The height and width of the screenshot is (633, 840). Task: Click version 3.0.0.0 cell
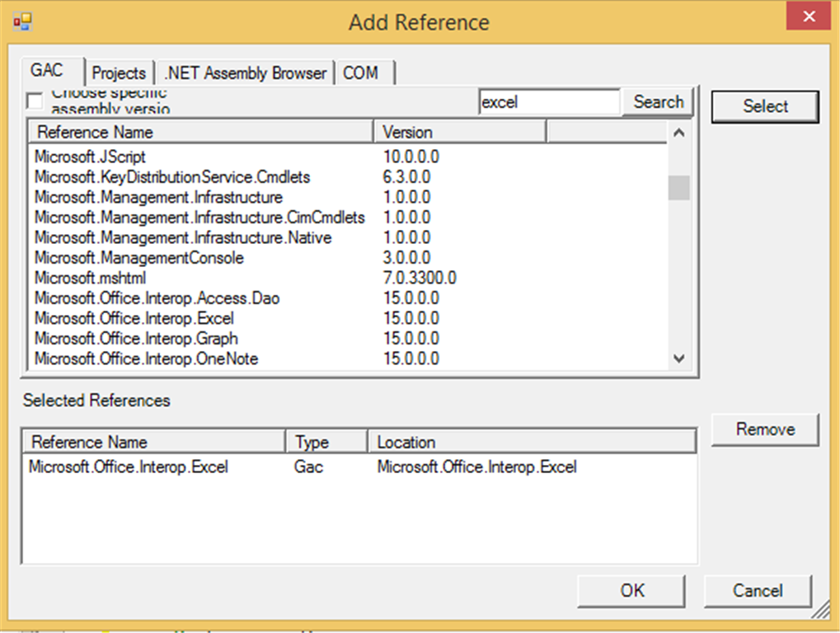pyautogui.click(x=406, y=258)
